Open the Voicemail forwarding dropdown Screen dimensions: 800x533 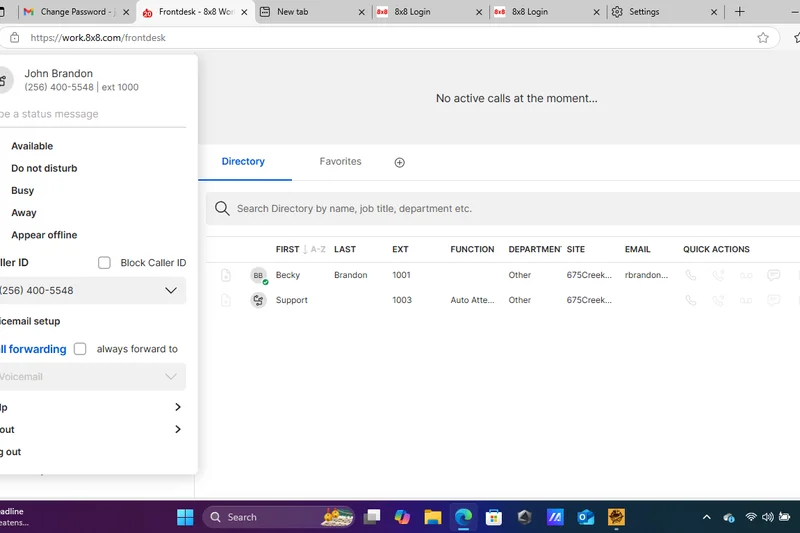coord(170,377)
